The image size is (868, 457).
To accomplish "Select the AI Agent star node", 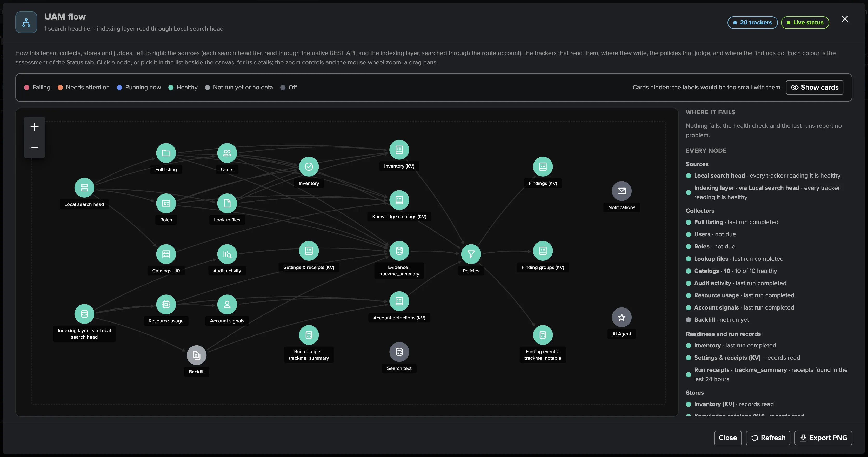I will [622, 317].
